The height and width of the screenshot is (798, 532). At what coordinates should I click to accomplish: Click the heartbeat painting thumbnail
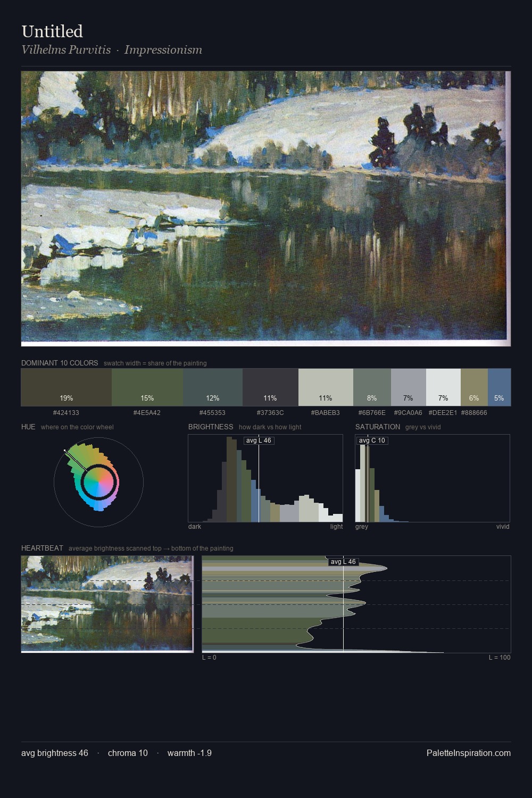coord(107,604)
